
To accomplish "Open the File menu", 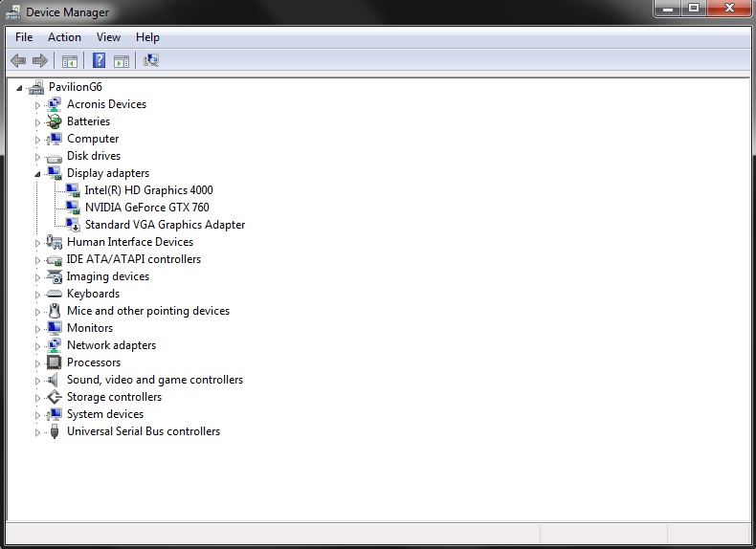I will 24,37.
